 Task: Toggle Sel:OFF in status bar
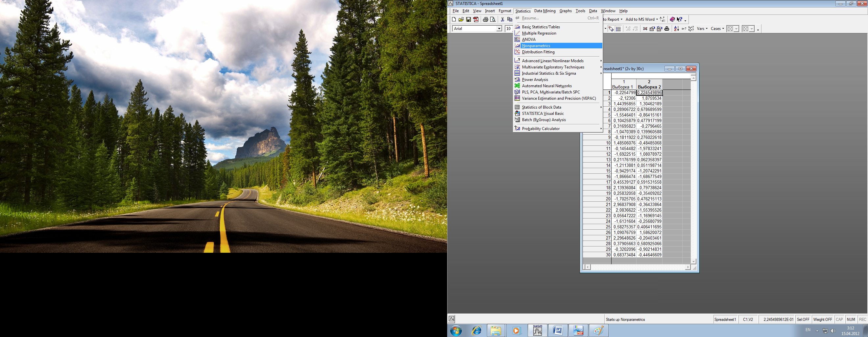click(803, 320)
